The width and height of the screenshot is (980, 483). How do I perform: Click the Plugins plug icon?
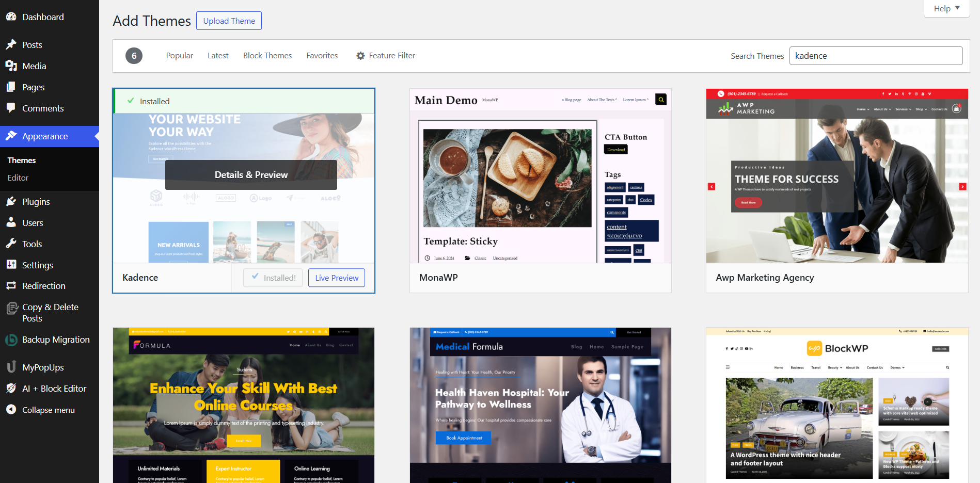pyautogui.click(x=11, y=202)
